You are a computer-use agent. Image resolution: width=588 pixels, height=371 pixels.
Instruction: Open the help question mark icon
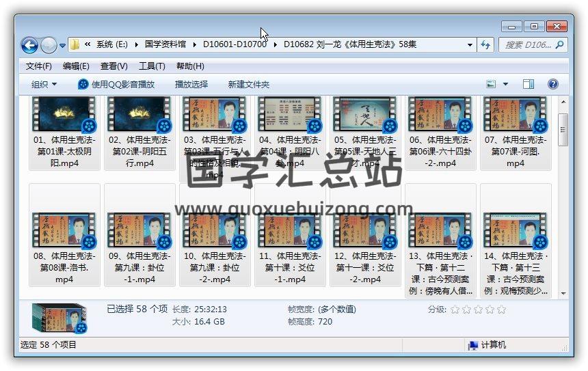(x=553, y=84)
